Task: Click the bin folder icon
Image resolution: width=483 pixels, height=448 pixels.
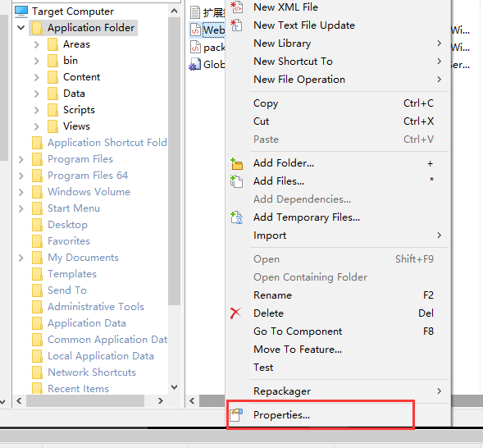Action: click(53, 61)
